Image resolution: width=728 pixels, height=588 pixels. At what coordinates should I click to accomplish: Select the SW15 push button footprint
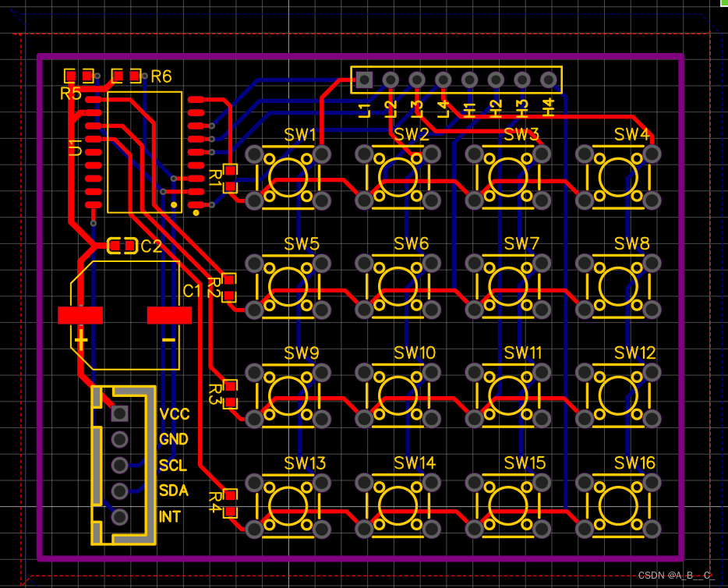(508, 506)
